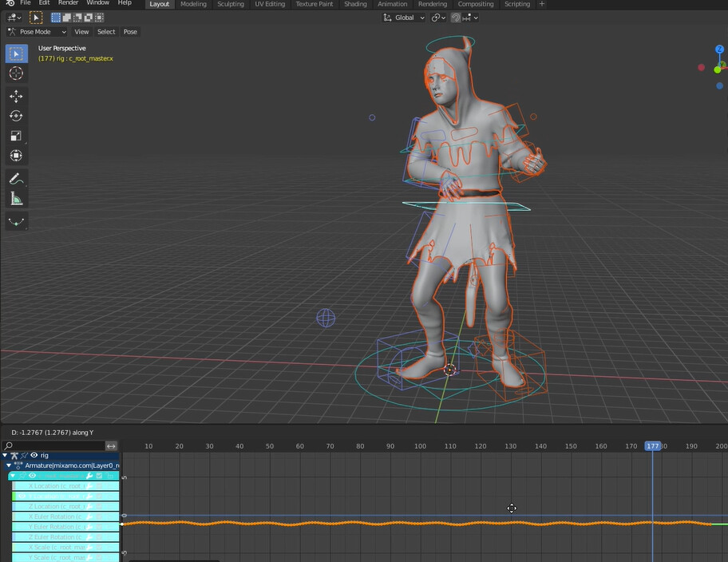The image size is (728, 562).
Task: Select the Rotate tool
Action: pos(16,115)
